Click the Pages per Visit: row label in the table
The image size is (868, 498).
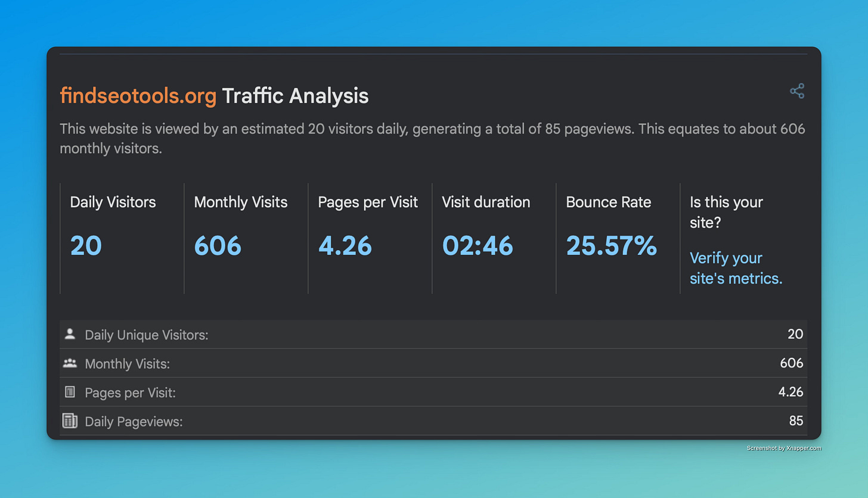tap(131, 393)
